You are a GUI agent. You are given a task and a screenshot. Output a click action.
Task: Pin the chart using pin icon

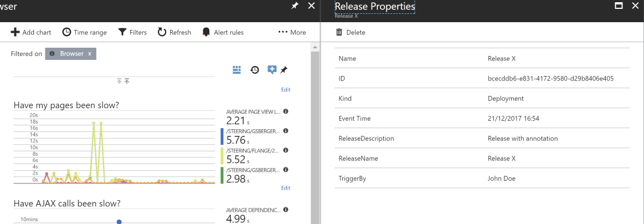pyautogui.click(x=284, y=70)
